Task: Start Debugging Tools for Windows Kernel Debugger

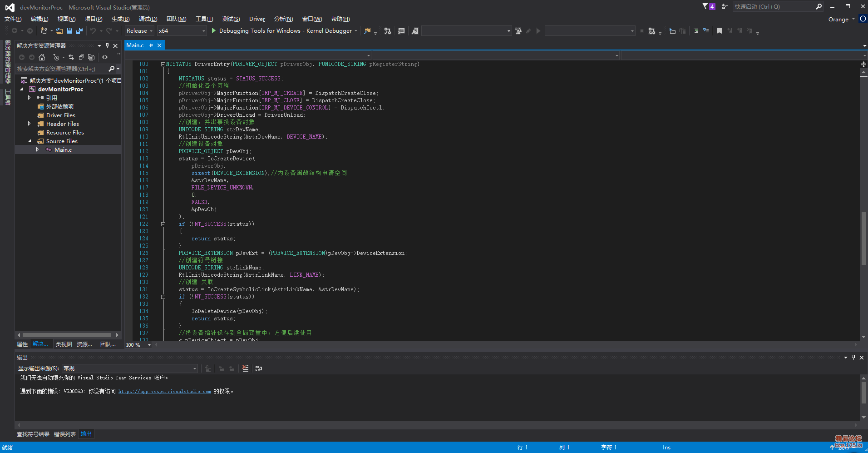Action: [x=281, y=31]
